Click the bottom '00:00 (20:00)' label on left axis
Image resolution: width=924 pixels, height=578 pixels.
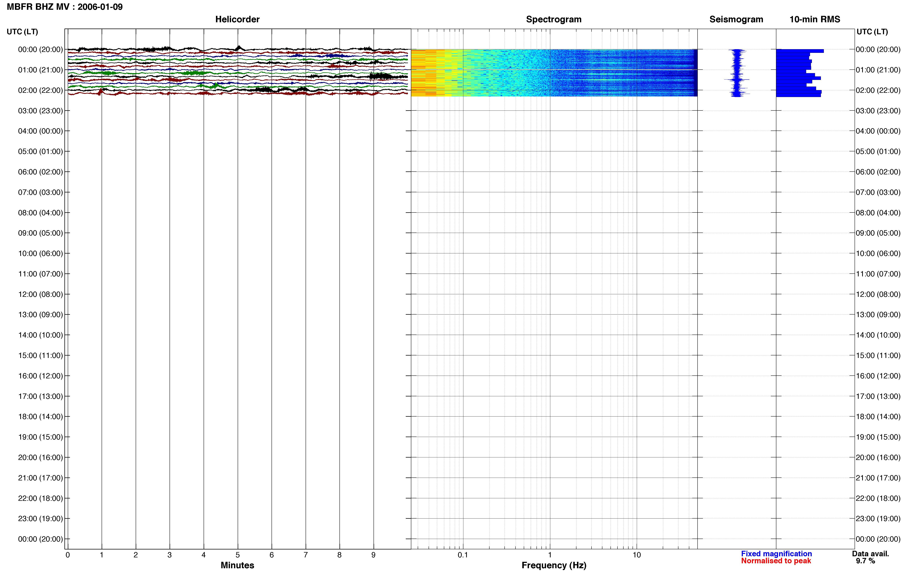point(41,539)
